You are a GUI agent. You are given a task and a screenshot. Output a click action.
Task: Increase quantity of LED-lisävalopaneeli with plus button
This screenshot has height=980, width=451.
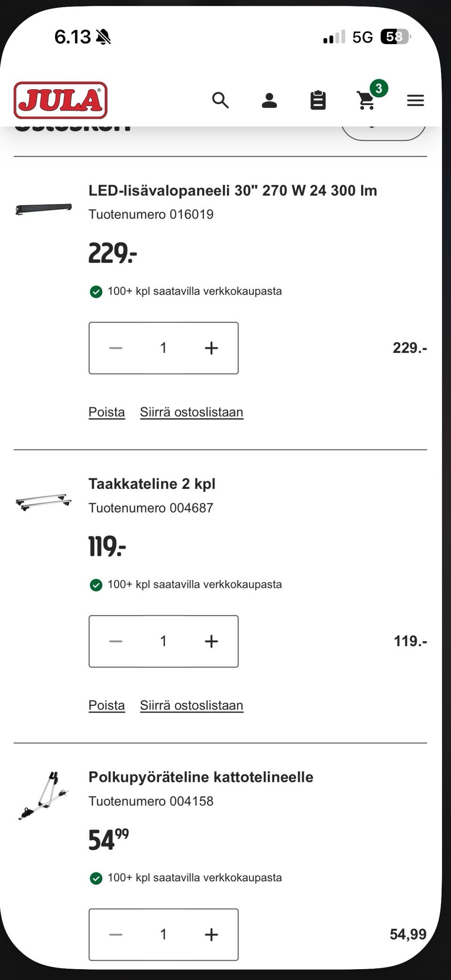pyautogui.click(x=211, y=347)
